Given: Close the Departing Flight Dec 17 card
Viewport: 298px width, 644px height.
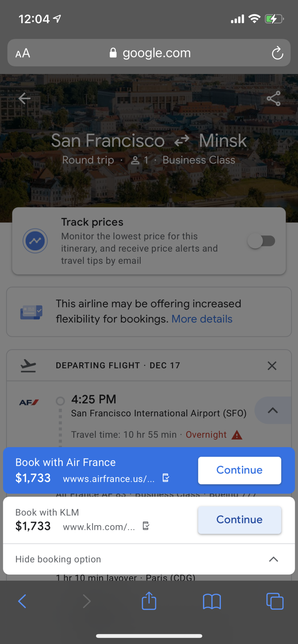Looking at the screenshot, I should [x=272, y=366].
